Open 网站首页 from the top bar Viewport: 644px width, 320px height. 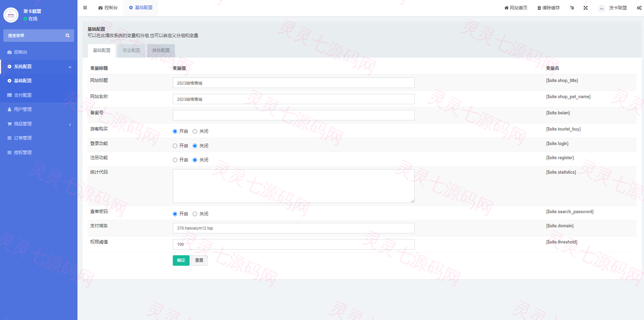click(516, 8)
